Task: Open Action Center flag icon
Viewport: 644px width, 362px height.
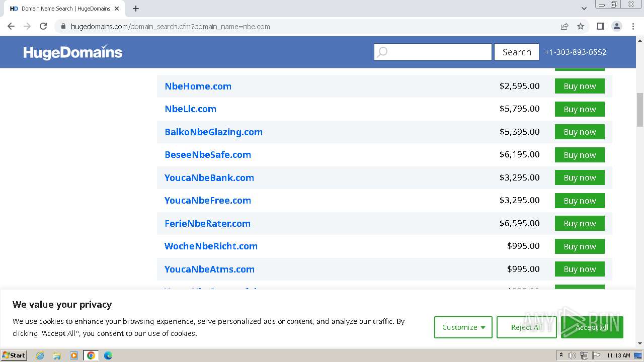Action: pos(596,355)
